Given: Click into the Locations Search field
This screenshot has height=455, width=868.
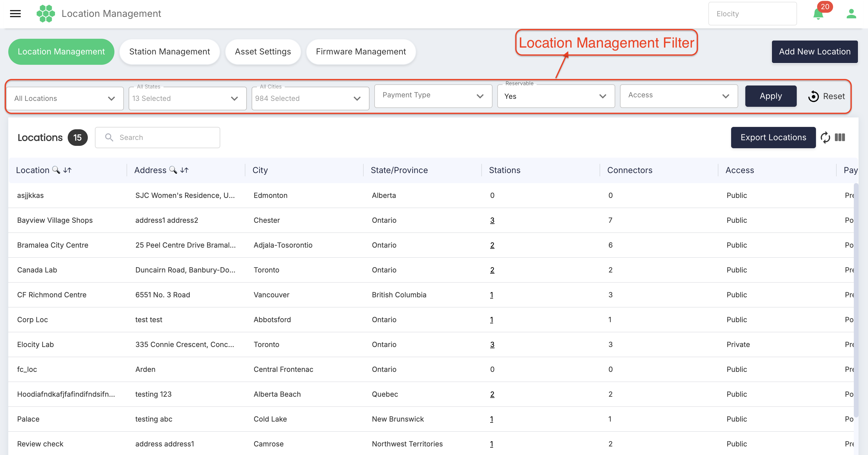Looking at the screenshot, I should 157,137.
